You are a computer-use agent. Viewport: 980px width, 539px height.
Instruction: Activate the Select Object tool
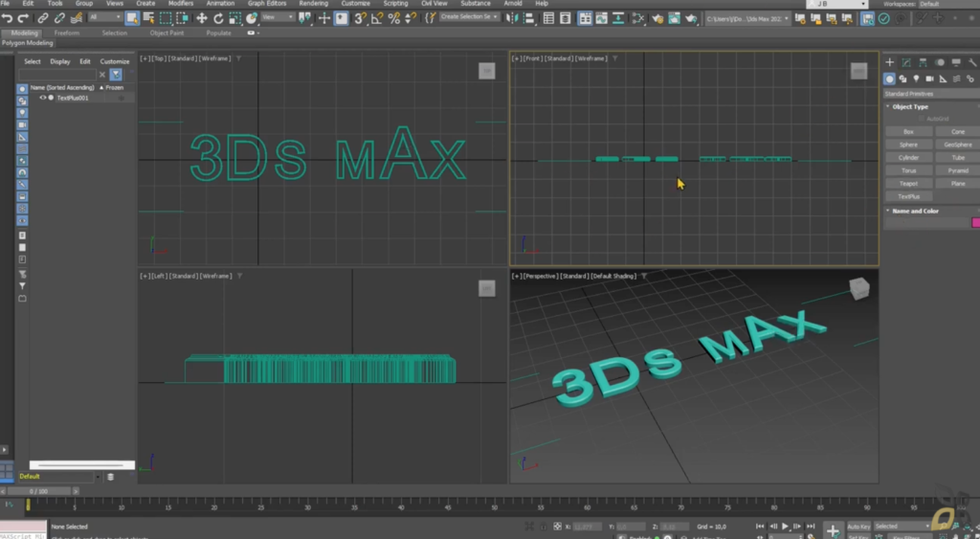pos(132,18)
